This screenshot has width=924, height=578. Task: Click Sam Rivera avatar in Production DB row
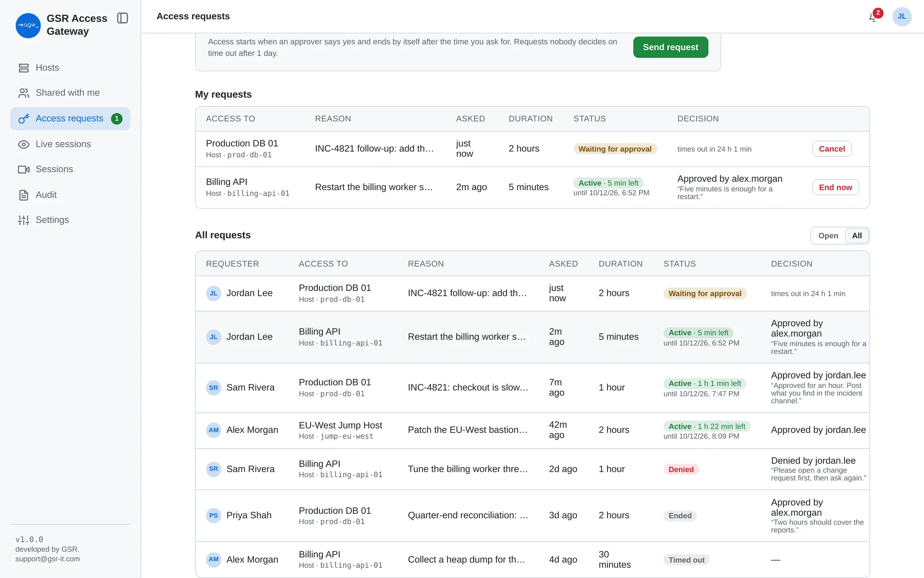tap(213, 388)
